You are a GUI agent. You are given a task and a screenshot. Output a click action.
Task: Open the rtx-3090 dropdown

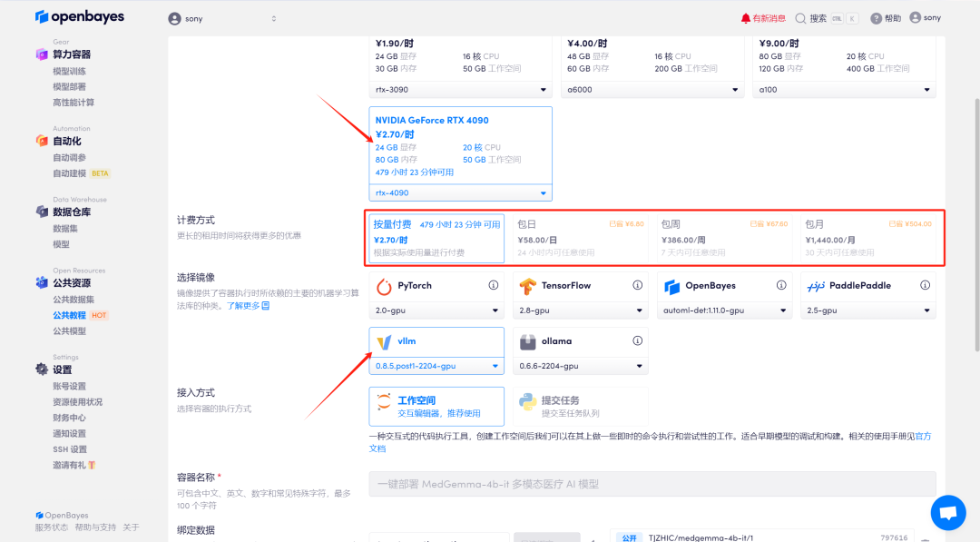(461, 89)
